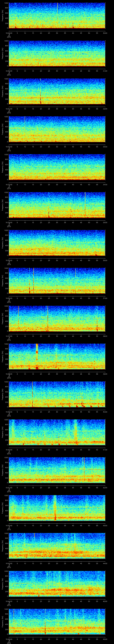The image size is (114, 644).
Task: Click the spectrogram panel starting at 16:31:00
Action: coord(57,91)
